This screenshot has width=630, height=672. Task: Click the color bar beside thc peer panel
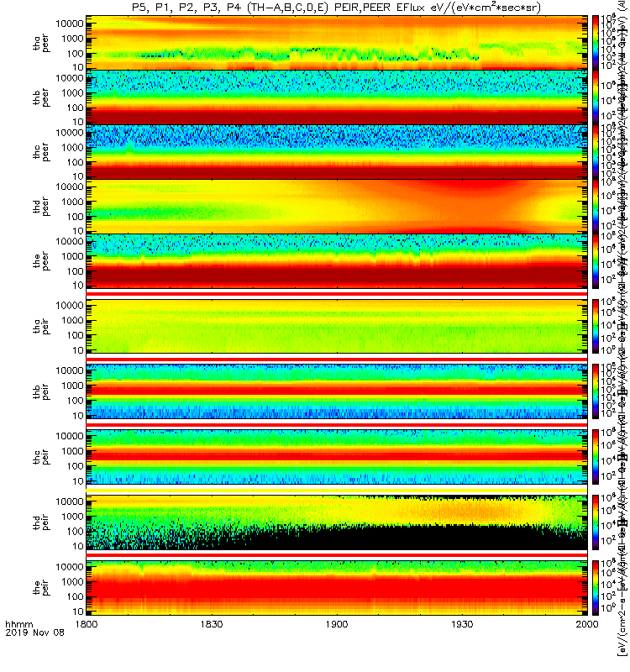[x=596, y=152]
